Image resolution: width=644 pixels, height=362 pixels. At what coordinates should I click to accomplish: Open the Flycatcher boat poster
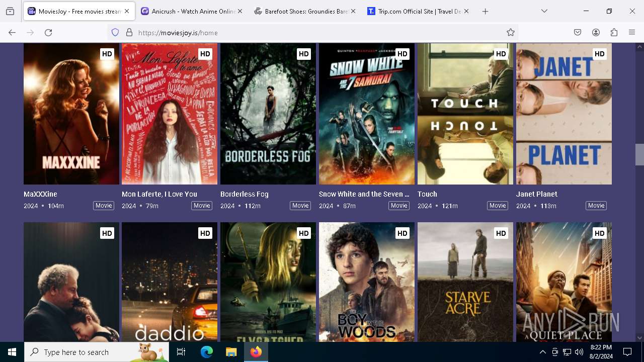[268, 282]
